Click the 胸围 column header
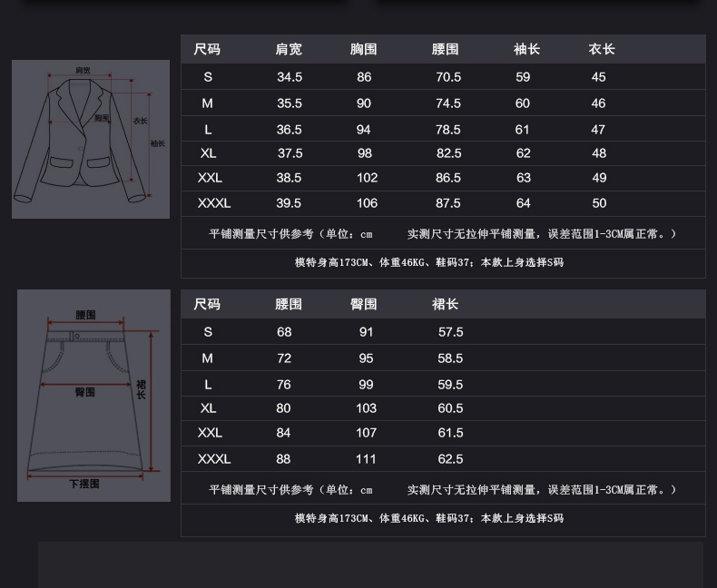Image resolution: width=717 pixels, height=588 pixels. 364,49
